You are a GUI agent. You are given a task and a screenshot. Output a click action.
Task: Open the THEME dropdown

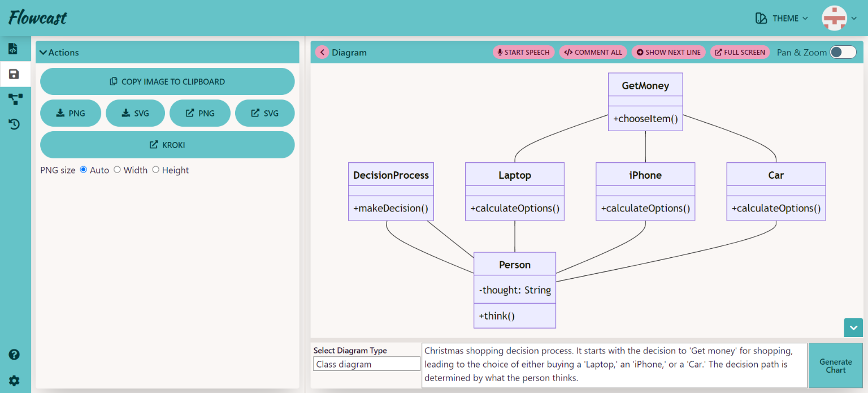(782, 19)
